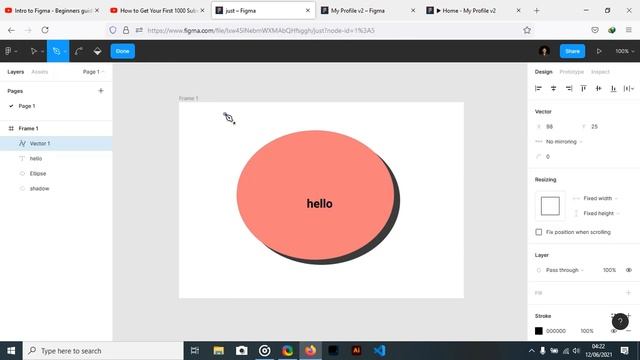640x360 pixels.
Task: Click Align right icon
Action: point(569,88)
